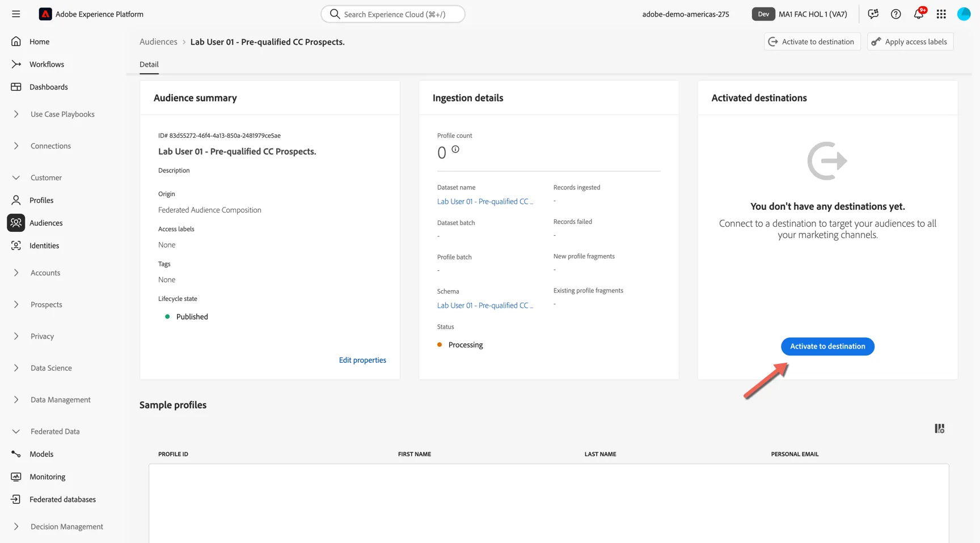Click the Dashboards icon in sidebar
Image resolution: width=980 pixels, height=543 pixels.
tap(16, 87)
